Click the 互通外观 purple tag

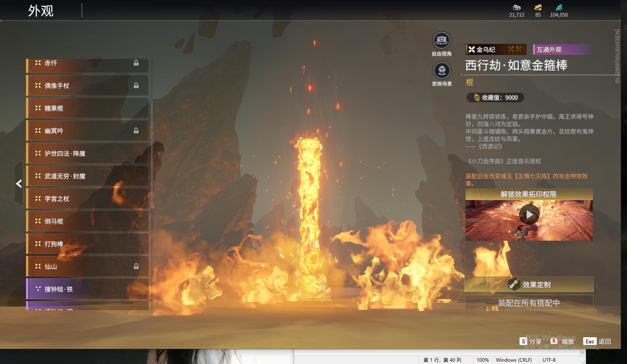coord(562,49)
